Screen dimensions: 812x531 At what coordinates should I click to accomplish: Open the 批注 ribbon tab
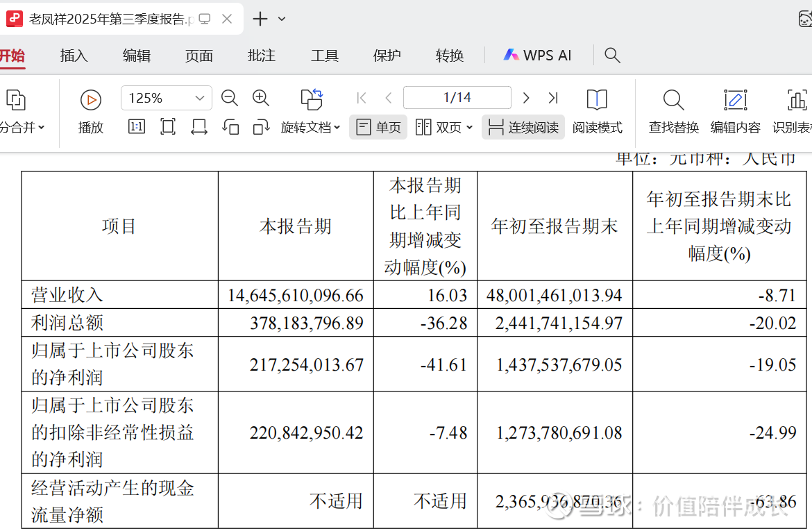tap(262, 56)
